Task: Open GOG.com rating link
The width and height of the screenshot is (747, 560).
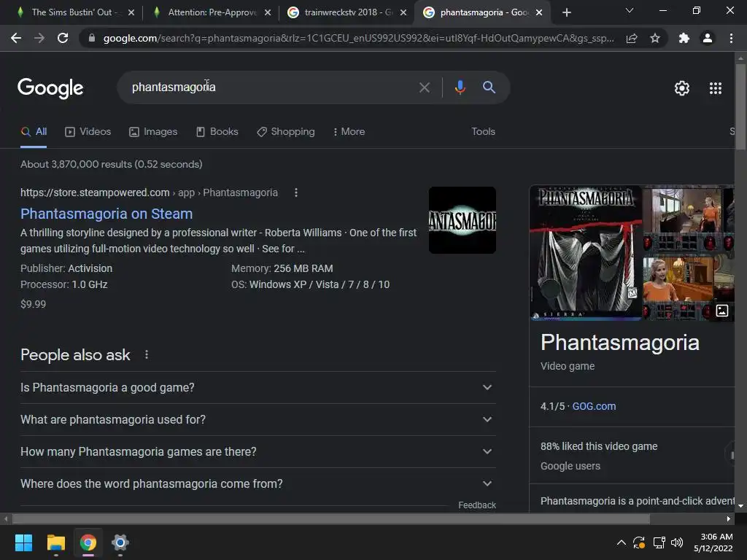Action: pyautogui.click(x=594, y=406)
